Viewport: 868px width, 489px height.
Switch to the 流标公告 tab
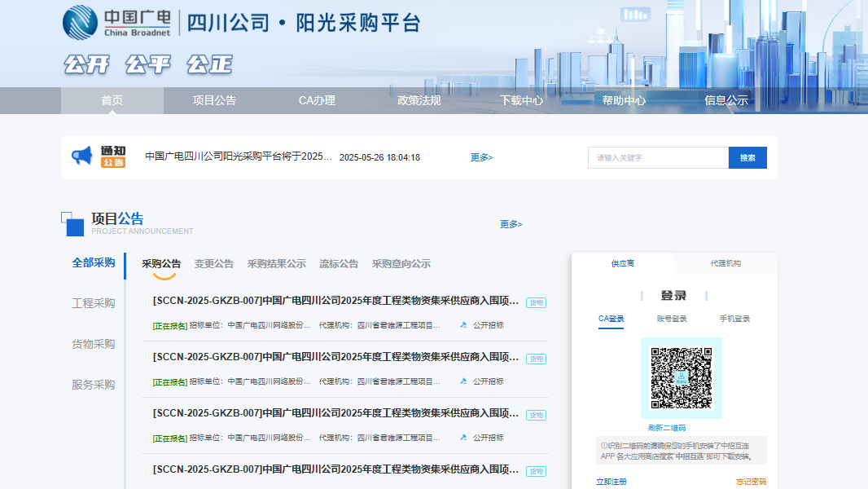point(339,264)
